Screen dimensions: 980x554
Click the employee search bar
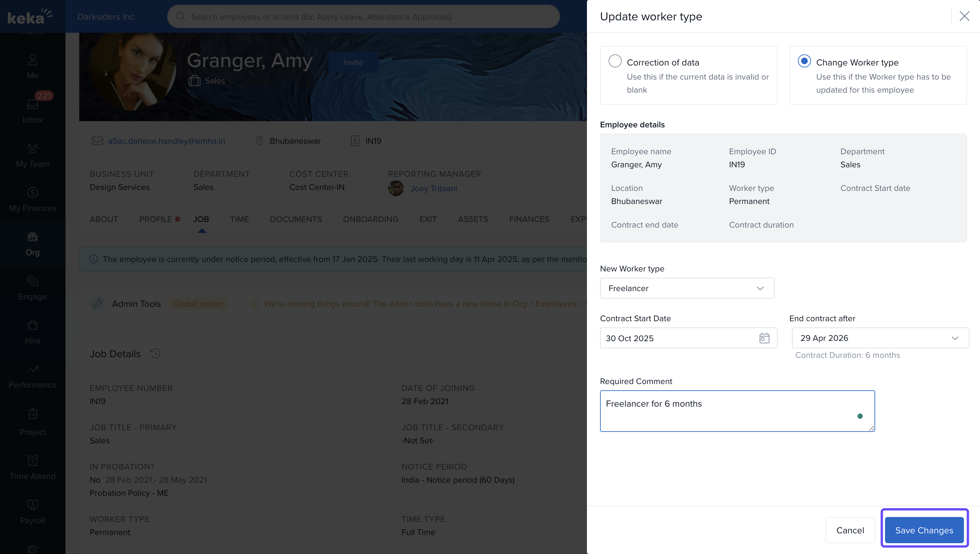point(363,17)
